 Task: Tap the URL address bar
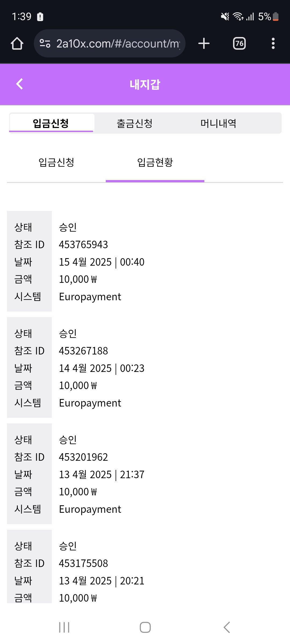click(118, 43)
